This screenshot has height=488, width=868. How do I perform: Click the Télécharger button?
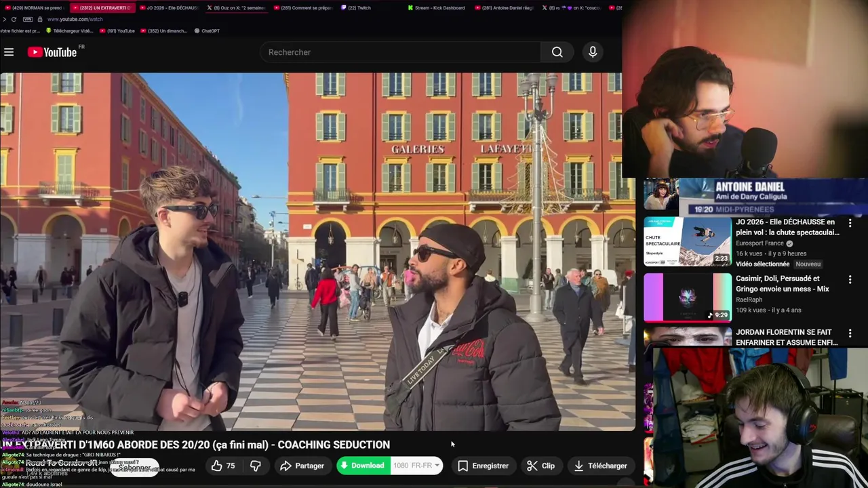point(600,466)
